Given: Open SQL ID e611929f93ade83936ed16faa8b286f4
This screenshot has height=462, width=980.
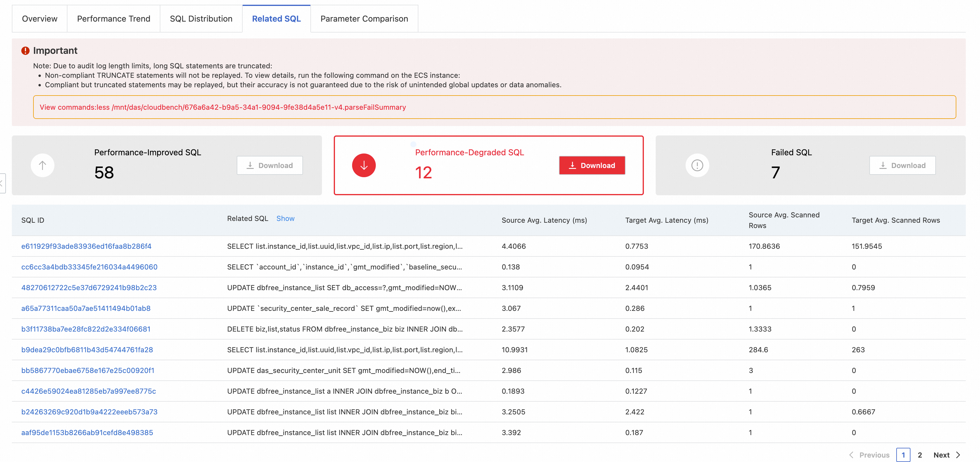Looking at the screenshot, I should pos(86,246).
